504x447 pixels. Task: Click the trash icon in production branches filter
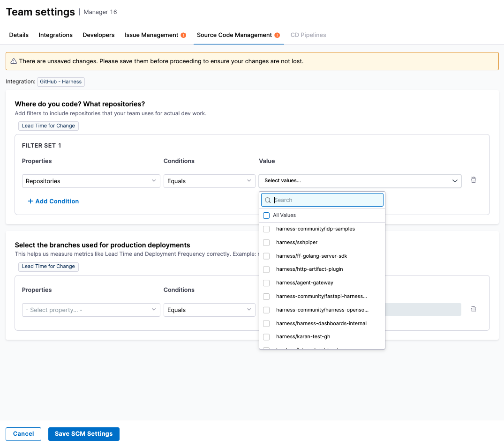click(x=473, y=309)
